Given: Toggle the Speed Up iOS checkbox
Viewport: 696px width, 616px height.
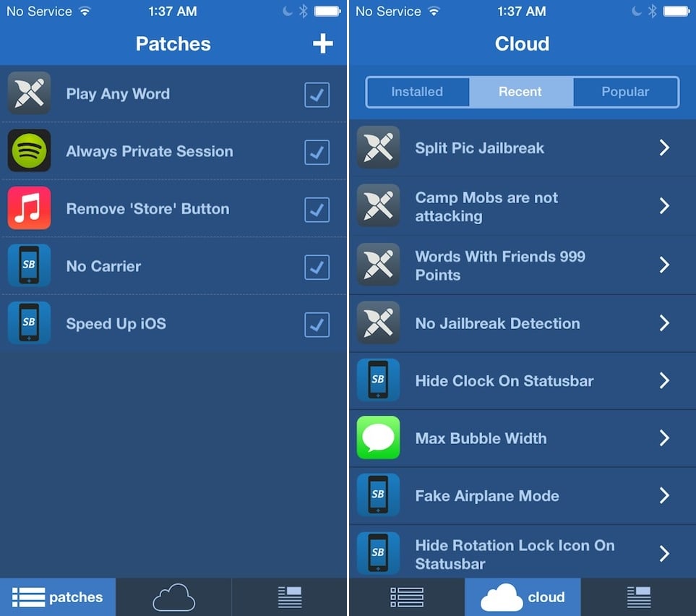Looking at the screenshot, I should point(317,325).
